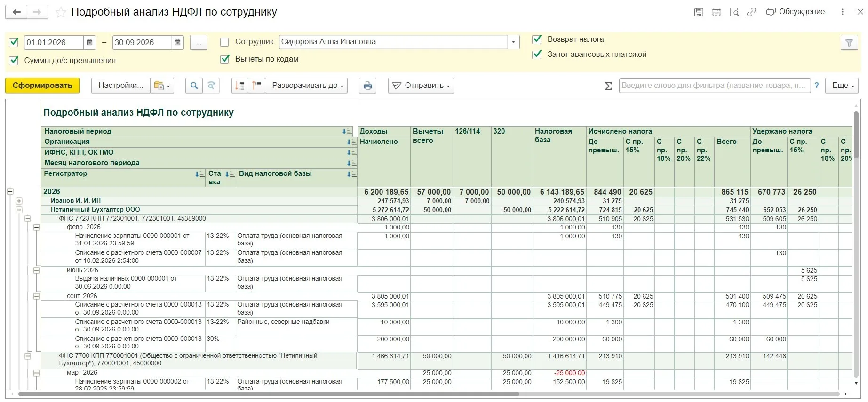The height and width of the screenshot is (402, 868).
Task: Open report variants dropdown next to Настройки
Action: tap(162, 86)
